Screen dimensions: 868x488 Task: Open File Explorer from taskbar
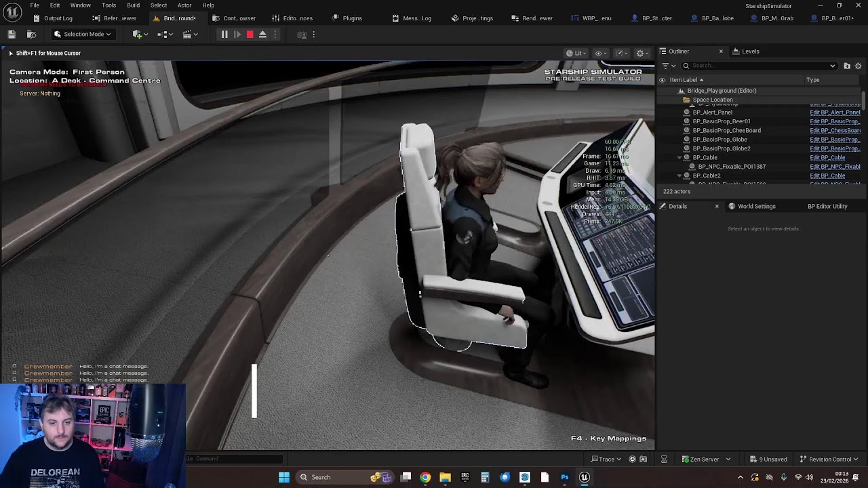coord(445,477)
